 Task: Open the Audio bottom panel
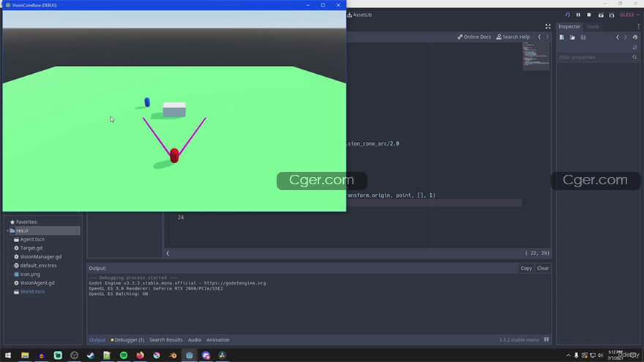[x=195, y=340]
